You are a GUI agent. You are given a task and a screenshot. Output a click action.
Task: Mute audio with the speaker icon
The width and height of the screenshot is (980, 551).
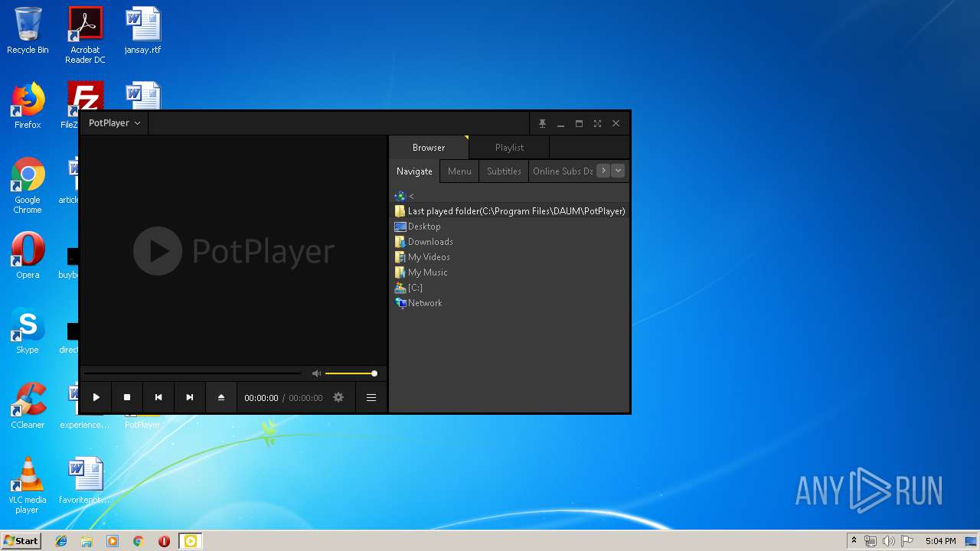pyautogui.click(x=316, y=373)
